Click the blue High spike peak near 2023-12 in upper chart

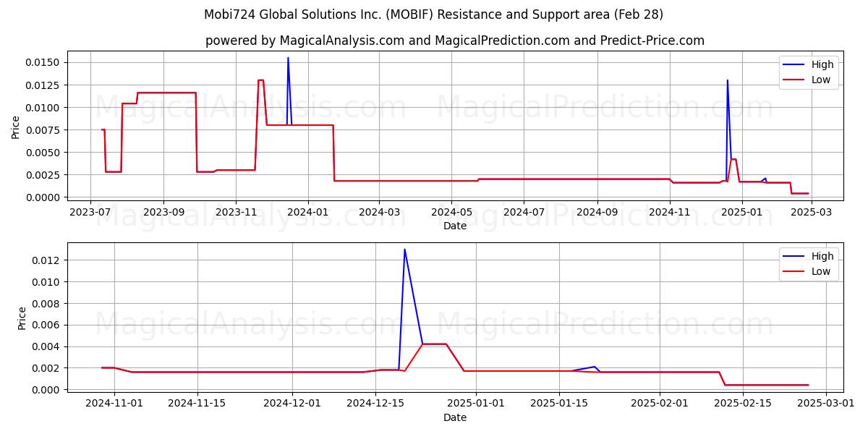point(288,58)
